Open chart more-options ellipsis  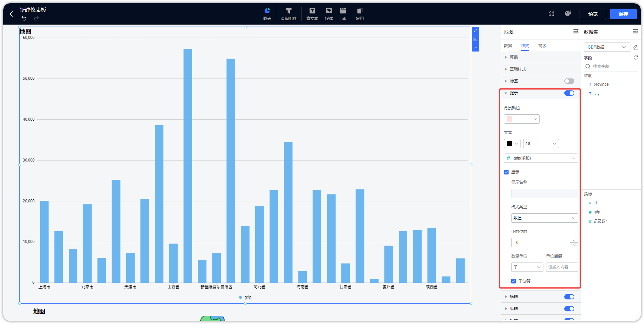(475, 47)
